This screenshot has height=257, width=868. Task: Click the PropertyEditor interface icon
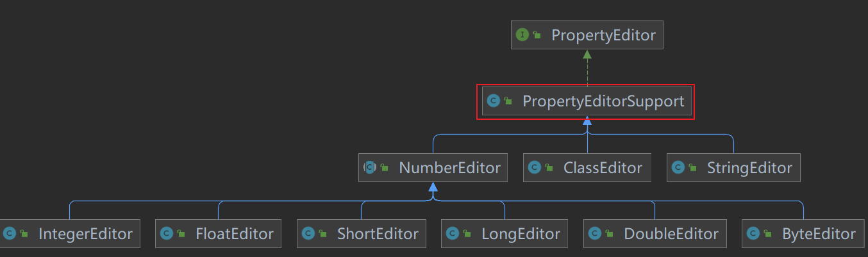coord(522,35)
